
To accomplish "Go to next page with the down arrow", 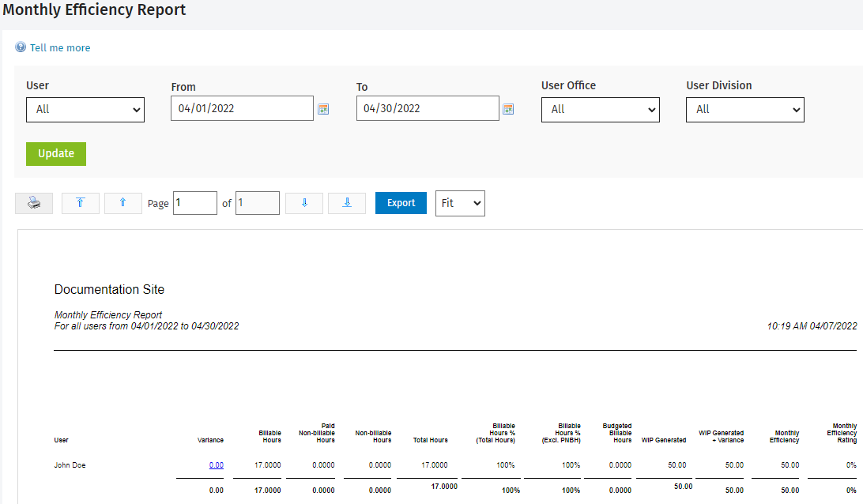I will tap(304, 203).
